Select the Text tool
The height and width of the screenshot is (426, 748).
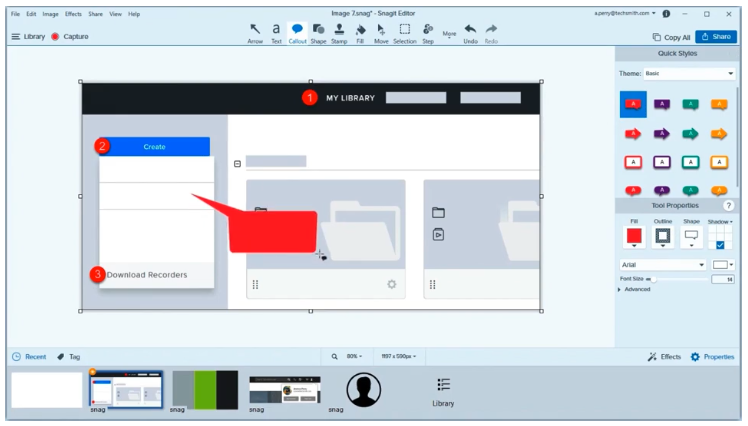point(276,32)
